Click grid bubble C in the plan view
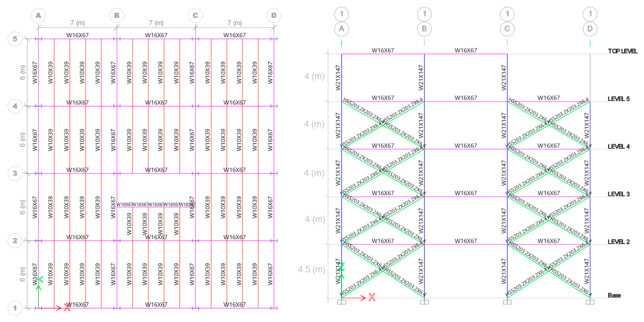Screen dimensions: 644x322 [x=195, y=16]
